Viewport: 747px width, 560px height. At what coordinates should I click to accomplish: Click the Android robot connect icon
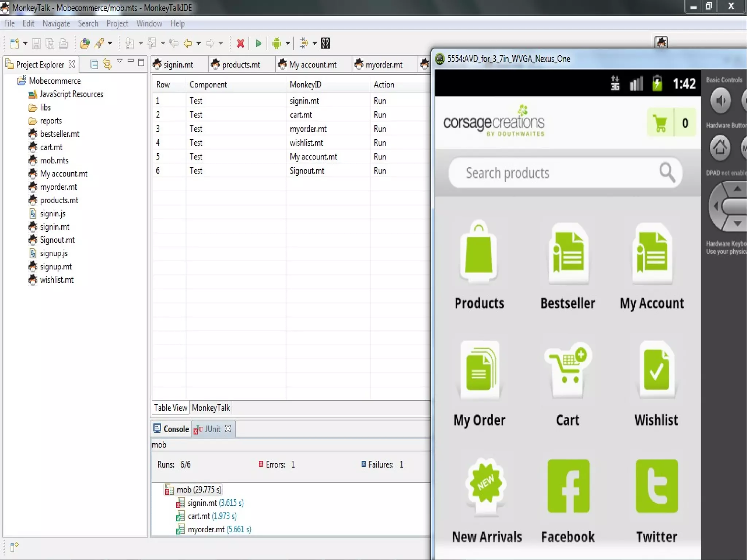[276, 43]
